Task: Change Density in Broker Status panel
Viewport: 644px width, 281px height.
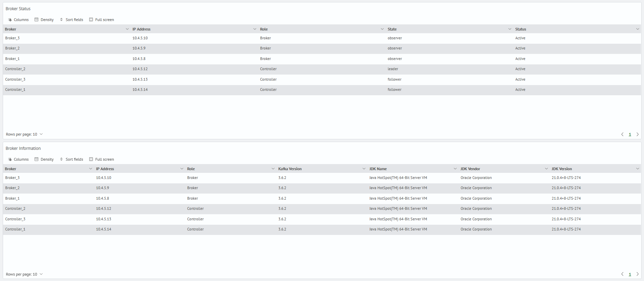Action: pyautogui.click(x=44, y=20)
